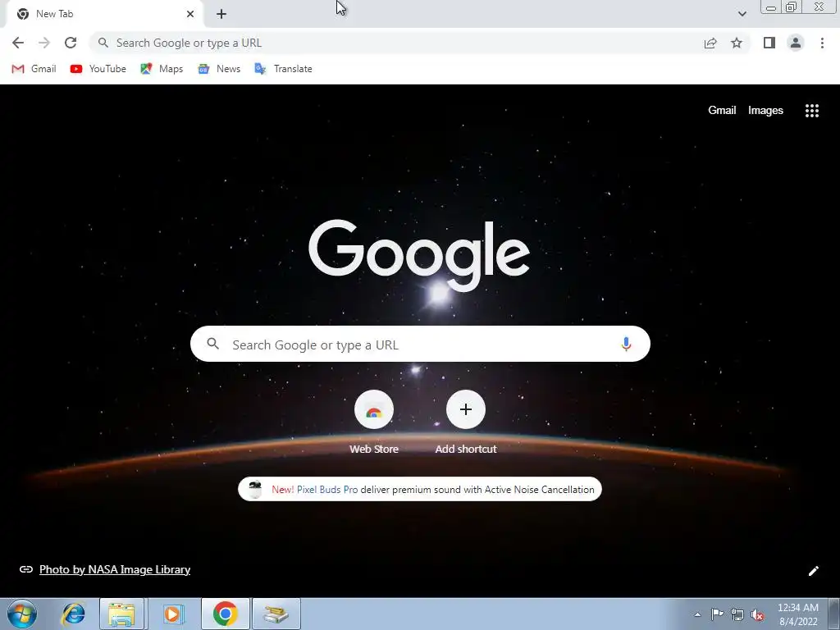Open Google Images link

click(x=765, y=111)
